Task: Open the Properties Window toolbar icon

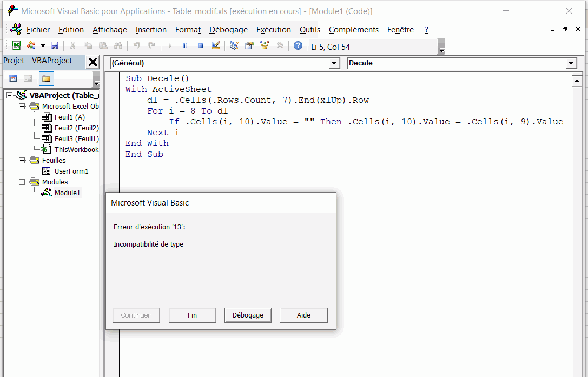Action: 249,46
